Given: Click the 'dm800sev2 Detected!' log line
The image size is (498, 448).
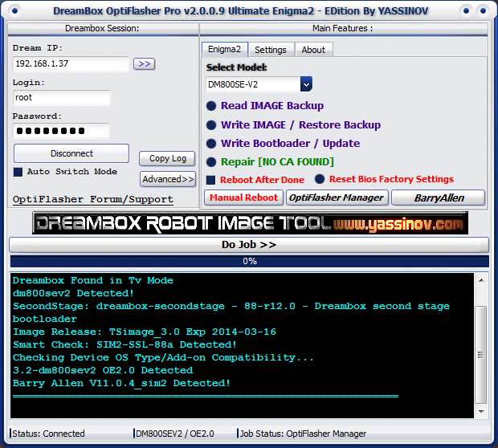Looking at the screenshot, I should [73, 293].
